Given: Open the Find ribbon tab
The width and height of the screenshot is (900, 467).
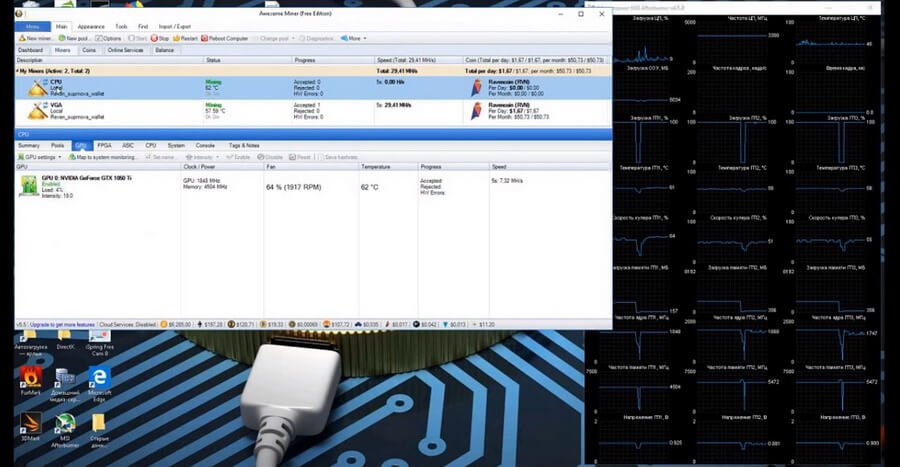Looking at the screenshot, I should tap(143, 26).
